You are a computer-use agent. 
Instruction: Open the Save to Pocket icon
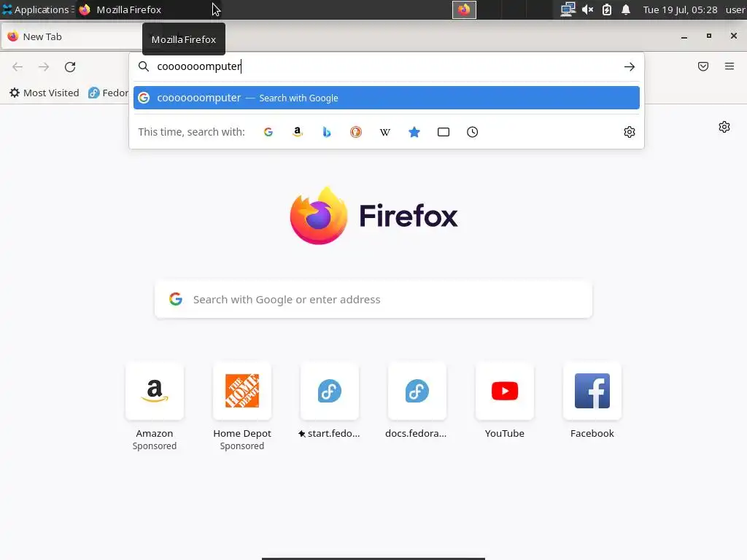tap(703, 66)
